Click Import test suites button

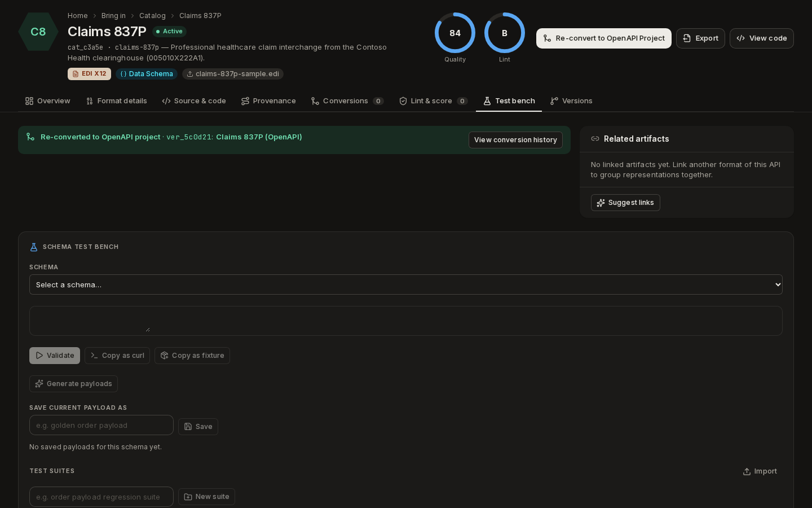click(x=760, y=471)
